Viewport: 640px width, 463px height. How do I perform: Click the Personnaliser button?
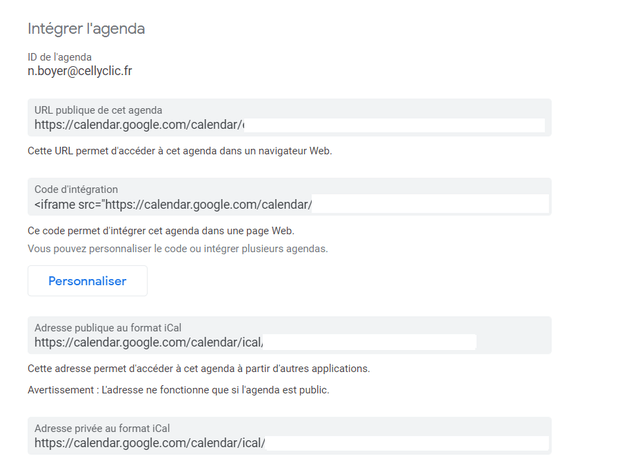pyautogui.click(x=87, y=281)
